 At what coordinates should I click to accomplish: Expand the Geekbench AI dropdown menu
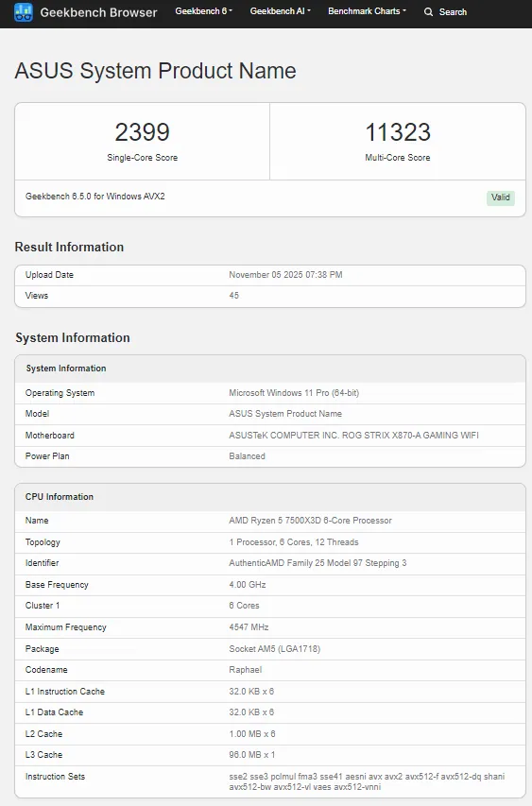coord(280,10)
